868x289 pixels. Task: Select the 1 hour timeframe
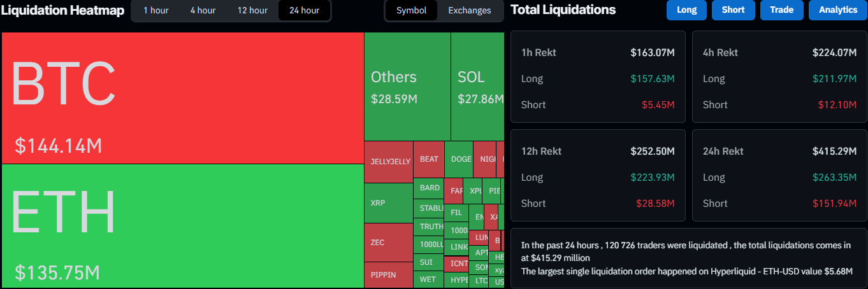pyautogui.click(x=156, y=10)
